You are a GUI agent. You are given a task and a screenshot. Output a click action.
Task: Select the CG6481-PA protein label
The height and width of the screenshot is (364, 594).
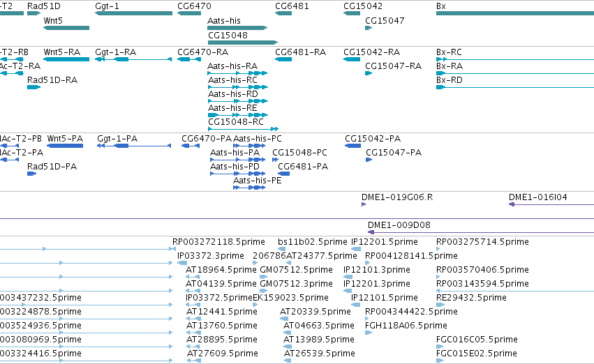coord(303,167)
